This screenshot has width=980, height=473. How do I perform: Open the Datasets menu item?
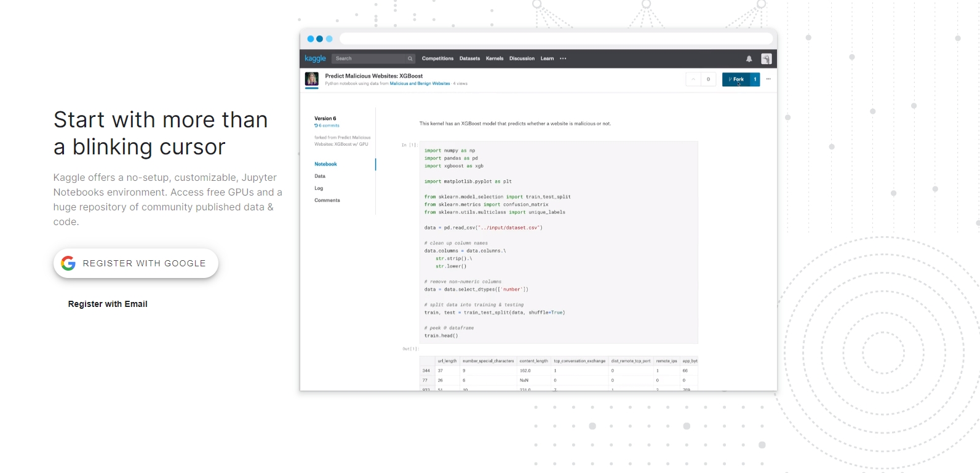[469, 58]
